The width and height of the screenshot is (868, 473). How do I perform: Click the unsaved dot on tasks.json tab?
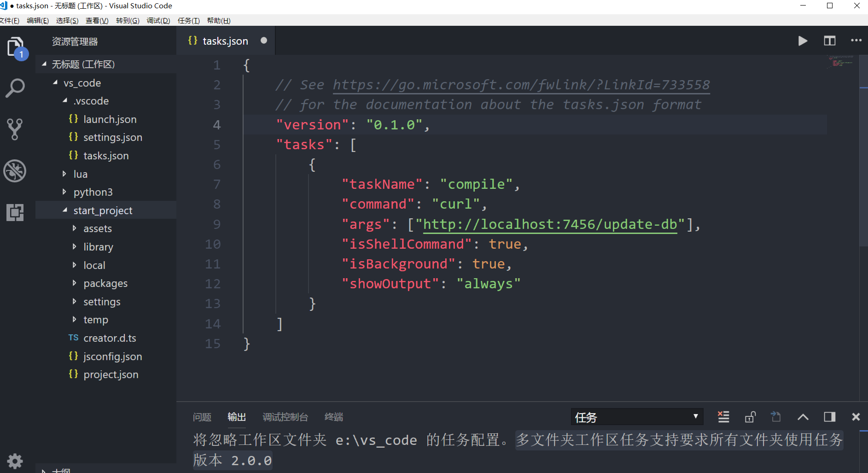(x=264, y=41)
